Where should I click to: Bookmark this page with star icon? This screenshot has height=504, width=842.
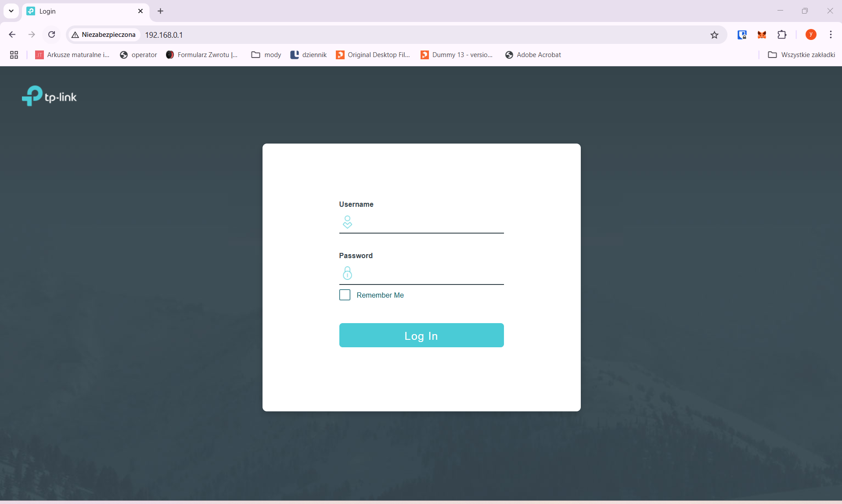coord(714,35)
